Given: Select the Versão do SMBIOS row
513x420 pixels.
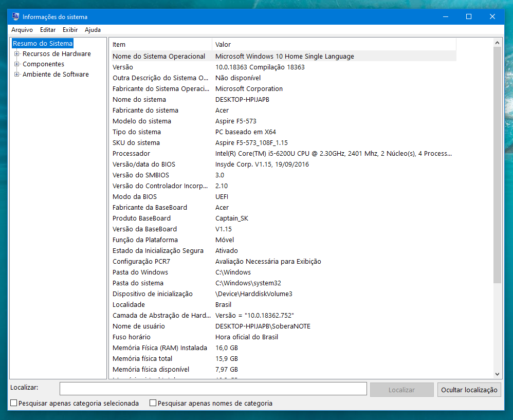Looking at the screenshot, I should [x=284, y=175].
